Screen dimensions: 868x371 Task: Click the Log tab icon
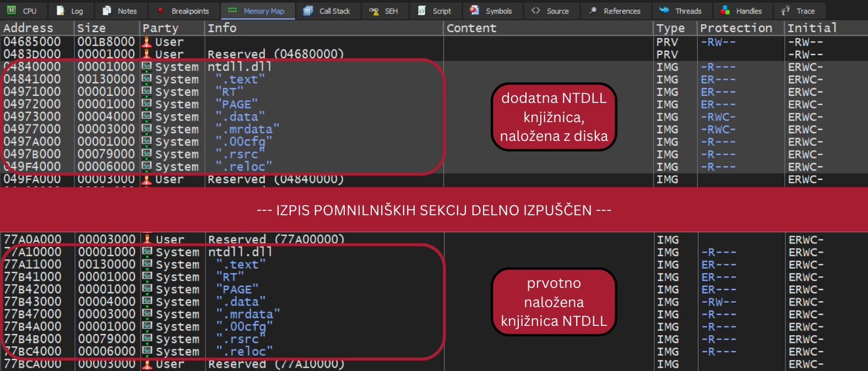(61, 10)
